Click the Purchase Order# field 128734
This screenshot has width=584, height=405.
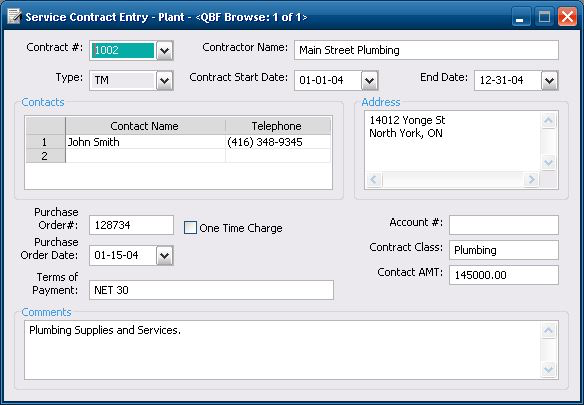[x=131, y=225]
